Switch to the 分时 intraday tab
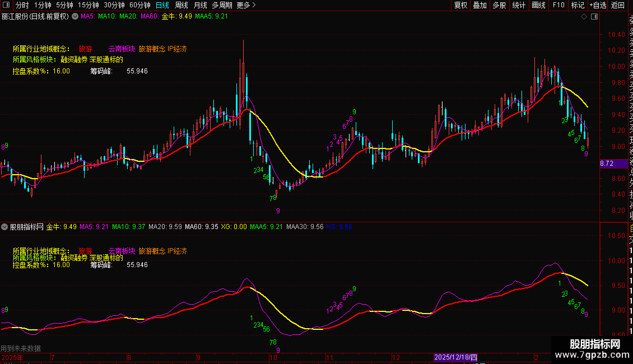The image size is (633, 364). tap(22, 5)
